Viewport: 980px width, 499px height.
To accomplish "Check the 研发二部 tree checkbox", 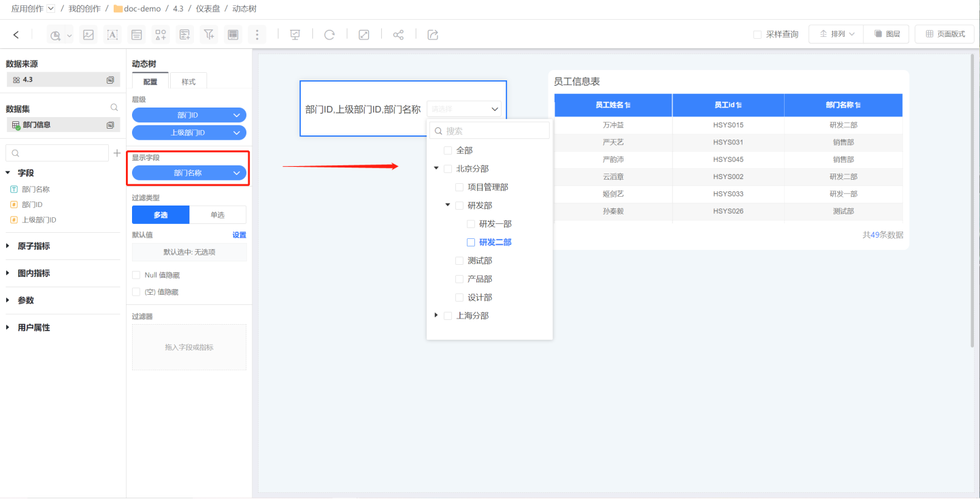I will click(471, 242).
